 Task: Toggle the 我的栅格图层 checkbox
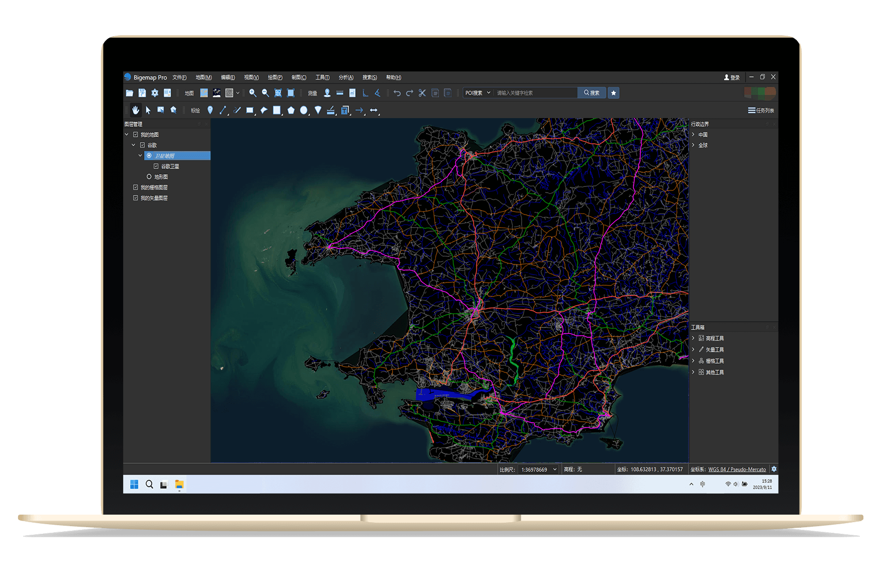click(x=136, y=187)
